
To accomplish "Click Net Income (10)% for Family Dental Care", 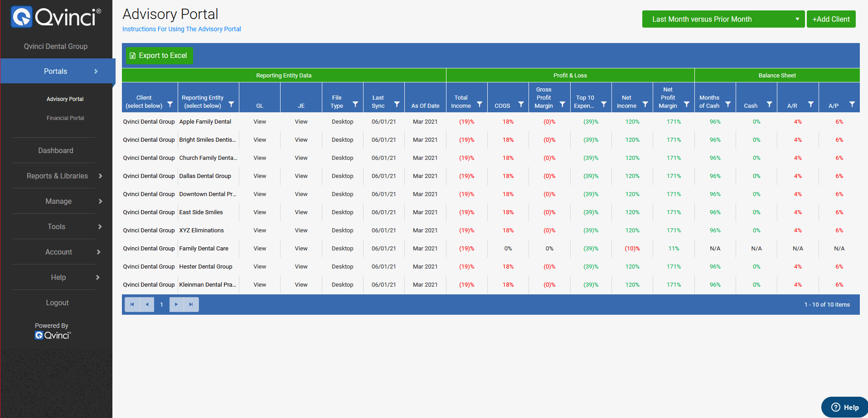I will [632, 248].
